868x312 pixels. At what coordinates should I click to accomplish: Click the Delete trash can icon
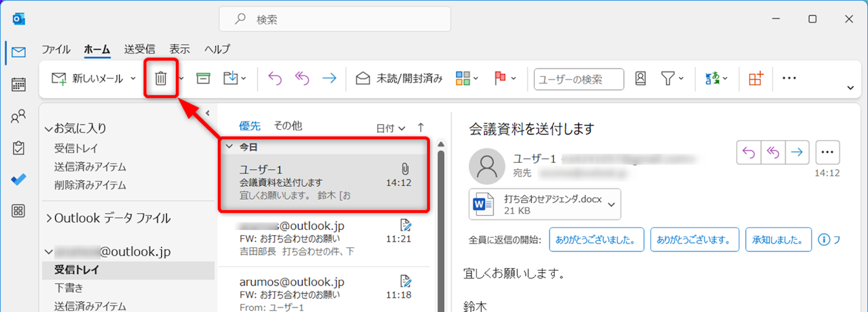coord(161,78)
